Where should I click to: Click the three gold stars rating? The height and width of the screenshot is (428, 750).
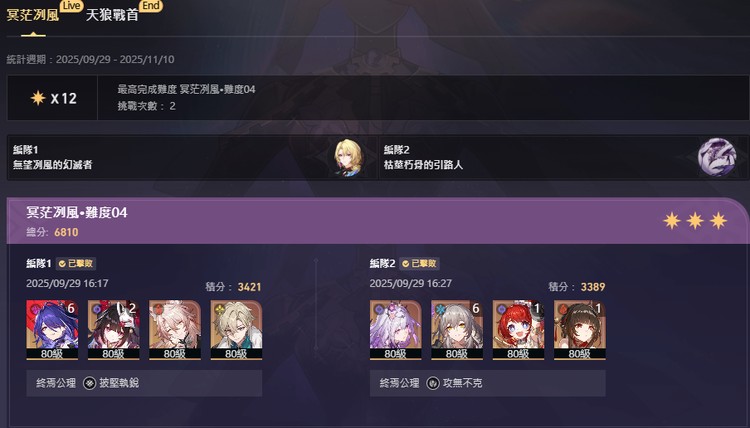coord(695,221)
